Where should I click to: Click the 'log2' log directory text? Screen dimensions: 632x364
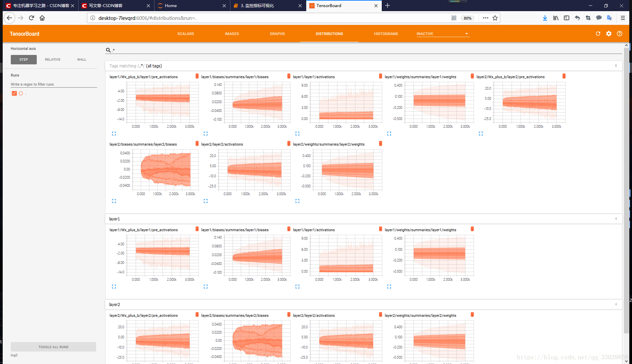[14, 355]
